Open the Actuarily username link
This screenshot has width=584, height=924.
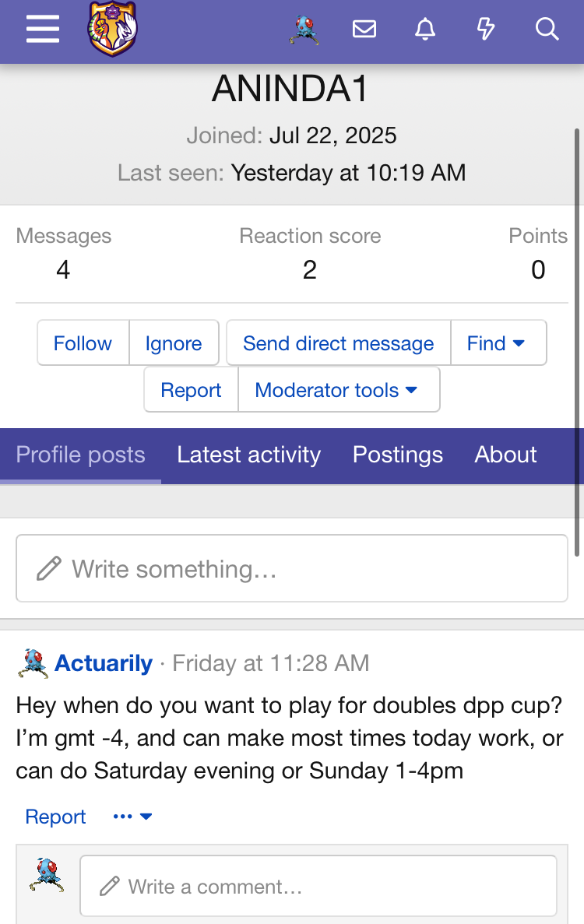(x=104, y=663)
